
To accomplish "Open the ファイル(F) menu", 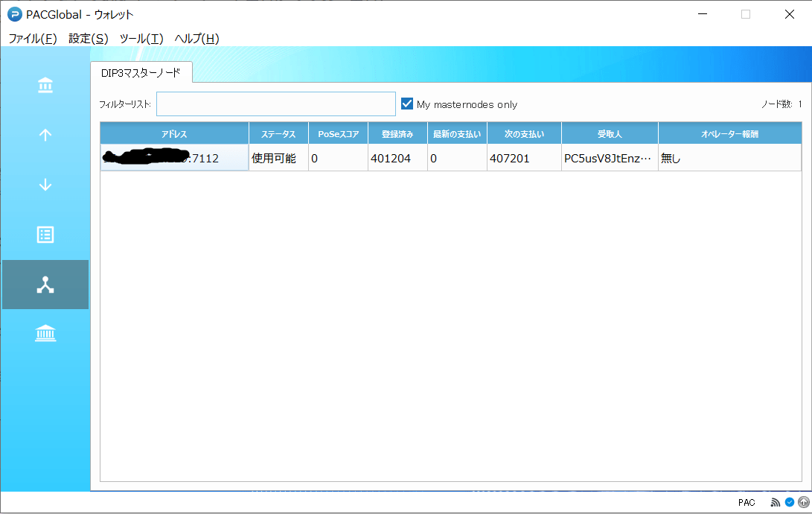I will pyautogui.click(x=32, y=39).
